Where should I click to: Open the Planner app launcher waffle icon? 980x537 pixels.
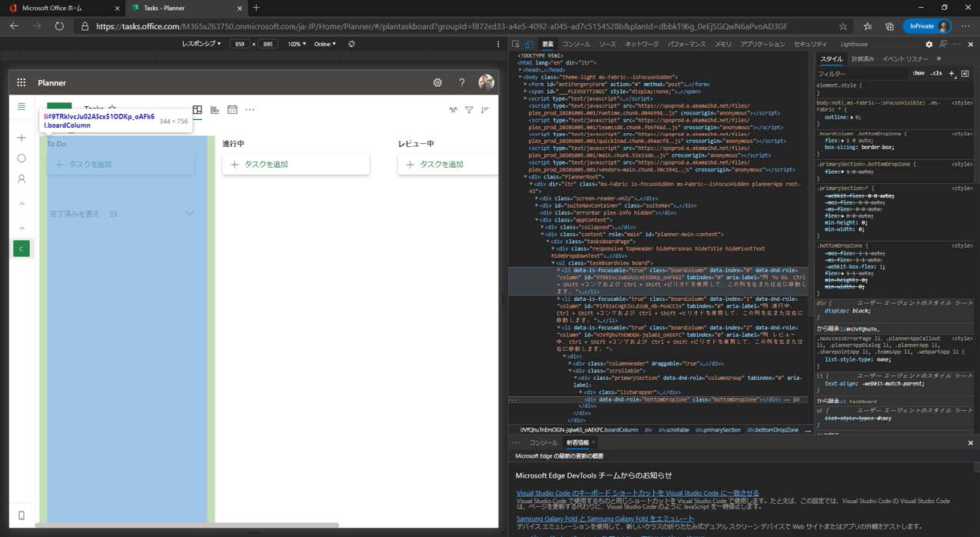pyautogui.click(x=22, y=82)
